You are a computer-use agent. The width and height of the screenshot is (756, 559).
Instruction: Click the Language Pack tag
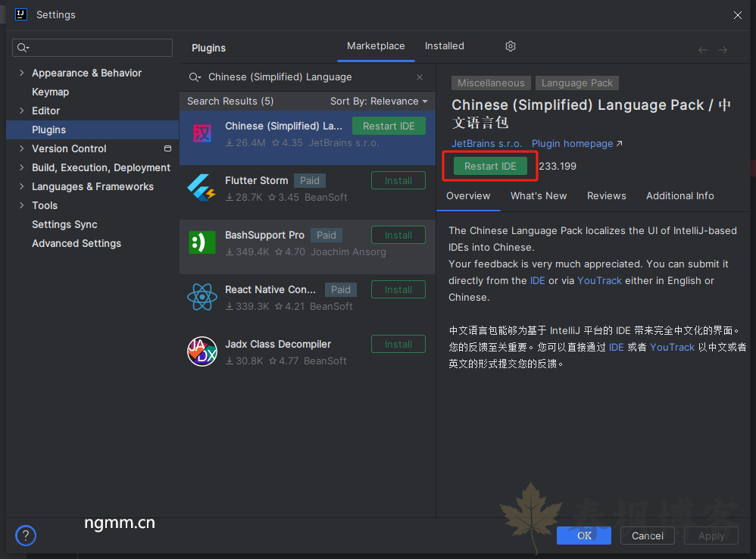(x=576, y=83)
